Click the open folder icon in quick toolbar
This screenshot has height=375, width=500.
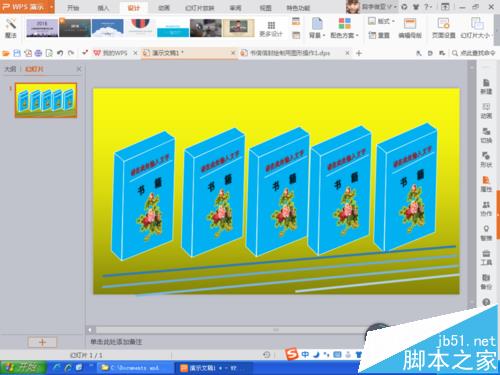pyautogui.click(x=6, y=53)
